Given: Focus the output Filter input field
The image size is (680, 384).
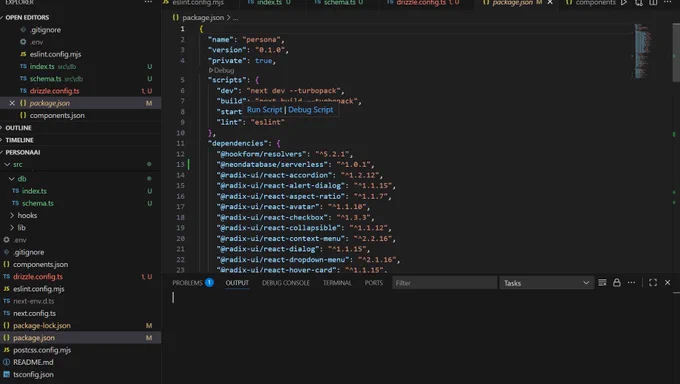Looking at the screenshot, I should [445, 283].
